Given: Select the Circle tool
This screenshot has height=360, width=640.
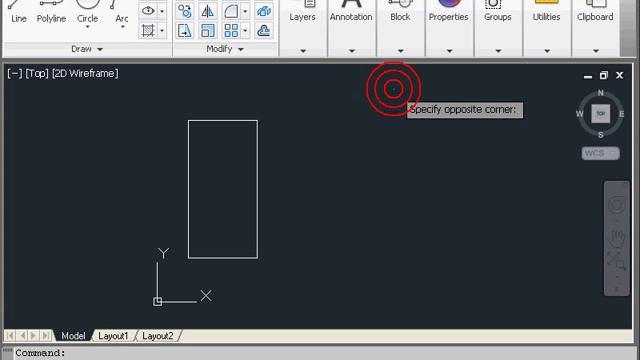Looking at the screenshot, I should coord(87,10).
